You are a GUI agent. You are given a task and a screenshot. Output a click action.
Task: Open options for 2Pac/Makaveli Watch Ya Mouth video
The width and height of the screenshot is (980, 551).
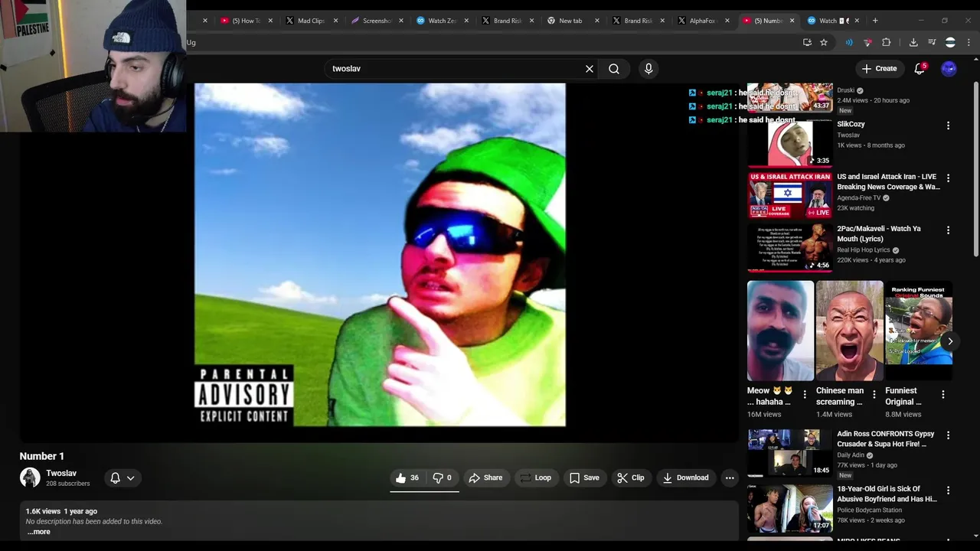pos(948,230)
